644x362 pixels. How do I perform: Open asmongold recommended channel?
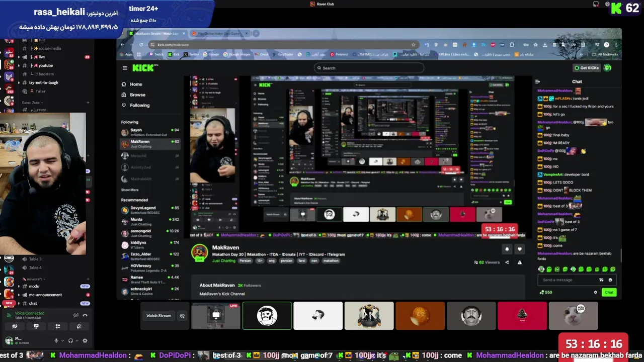[x=150, y=233]
